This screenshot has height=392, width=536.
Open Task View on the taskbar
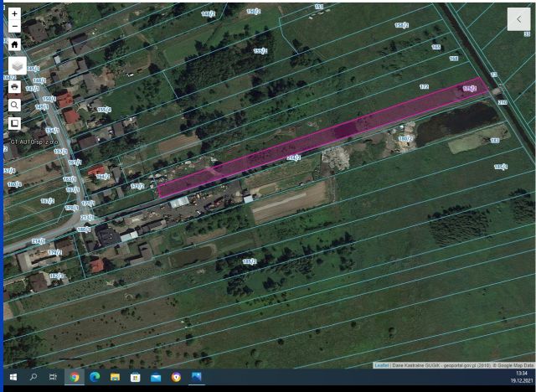pyautogui.click(x=53, y=377)
